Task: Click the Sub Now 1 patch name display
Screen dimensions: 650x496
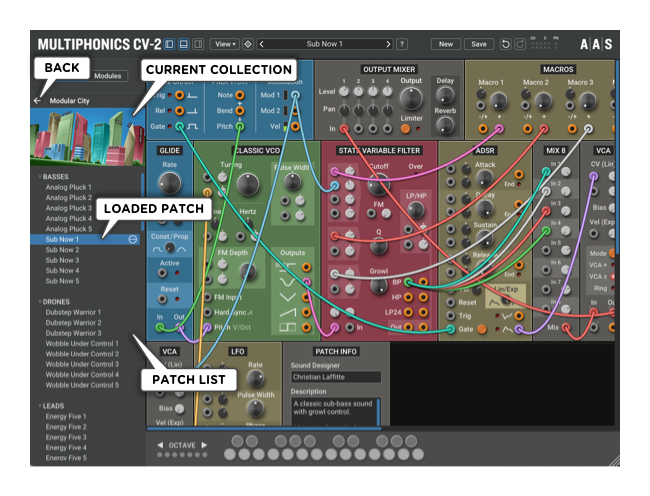Action: point(325,44)
